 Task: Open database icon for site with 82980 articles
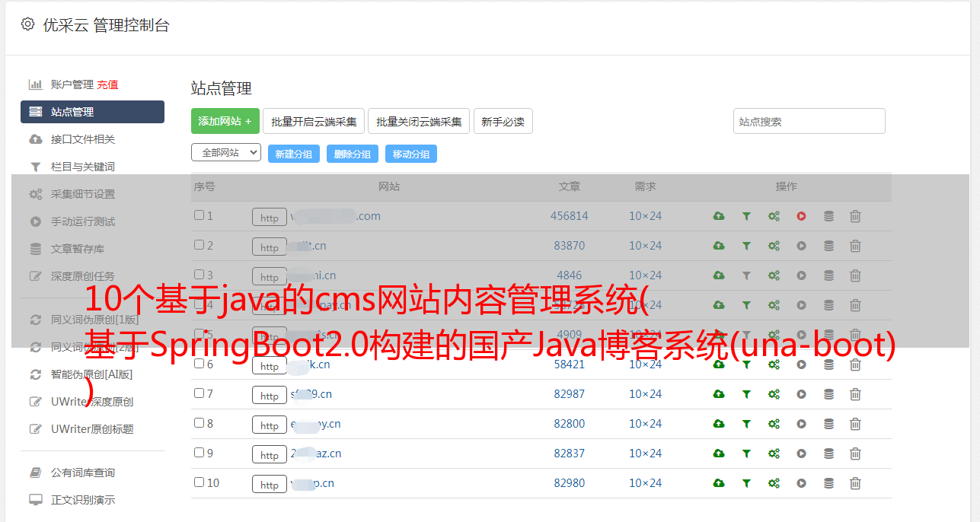pyautogui.click(x=828, y=483)
